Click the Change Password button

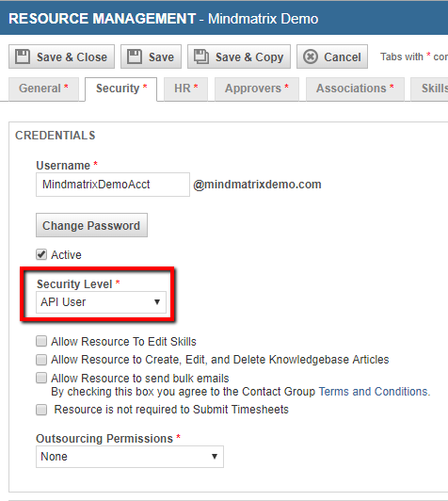coord(91,226)
